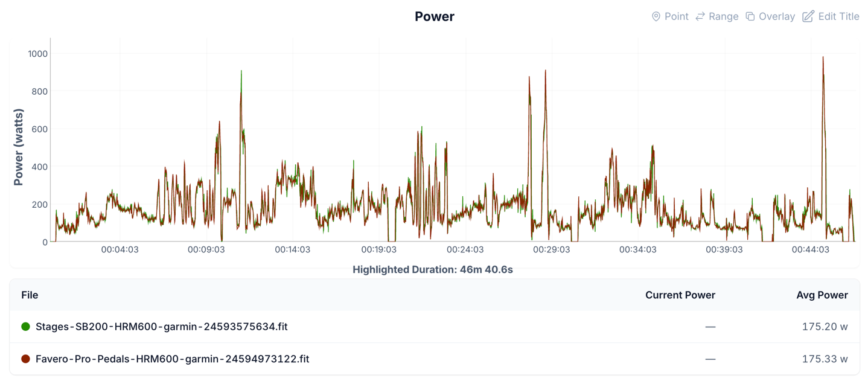Click the File column header
This screenshot has width=868, height=378.
pyautogui.click(x=30, y=295)
